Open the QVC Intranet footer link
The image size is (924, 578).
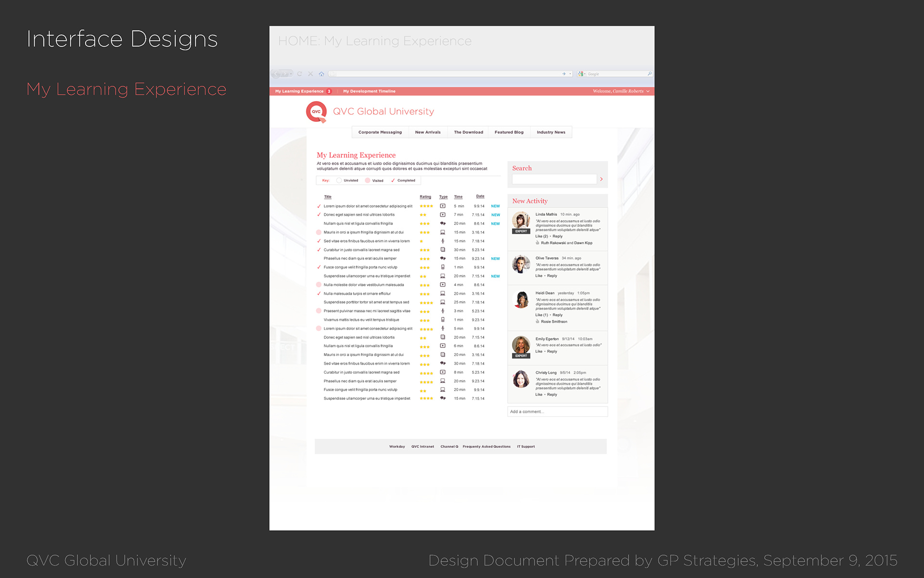tap(423, 447)
